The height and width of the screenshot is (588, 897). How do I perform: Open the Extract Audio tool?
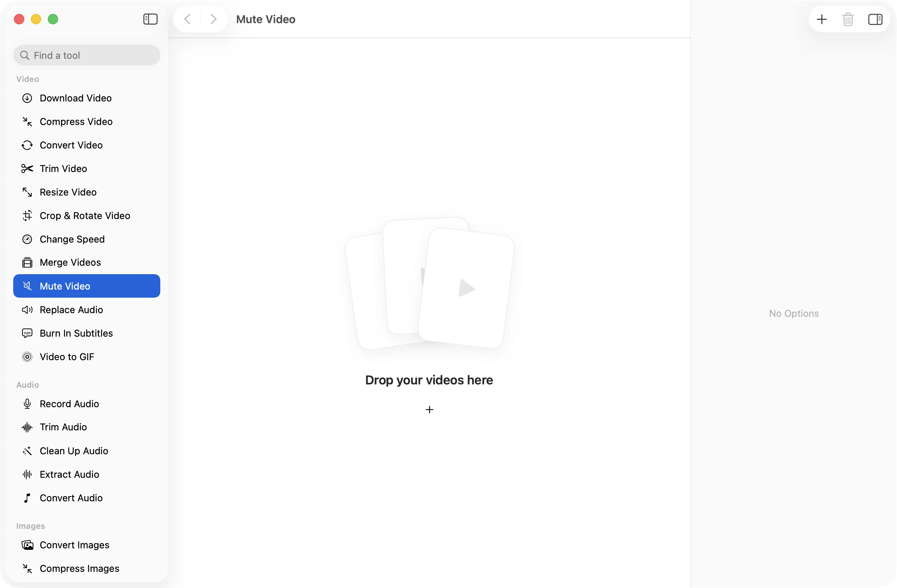(x=87, y=474)
